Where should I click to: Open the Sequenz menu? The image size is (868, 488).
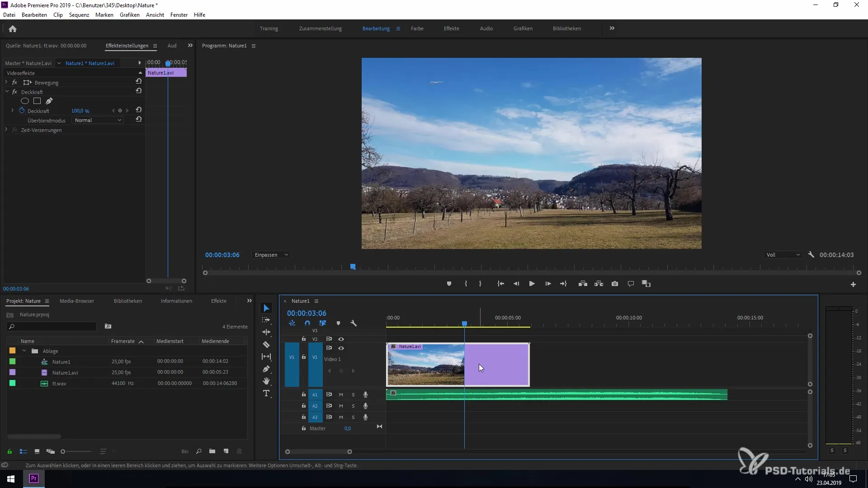click(x=79, y=15)
